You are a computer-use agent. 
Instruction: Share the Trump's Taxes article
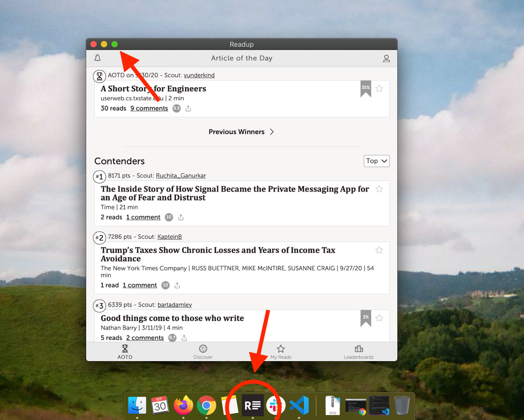point(177,286)
